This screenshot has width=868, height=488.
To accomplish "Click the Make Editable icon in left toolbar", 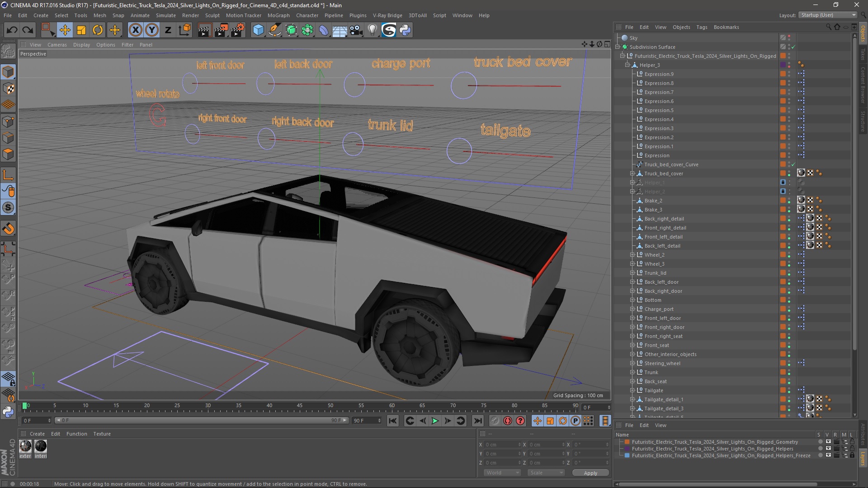I will pos(8,51).
